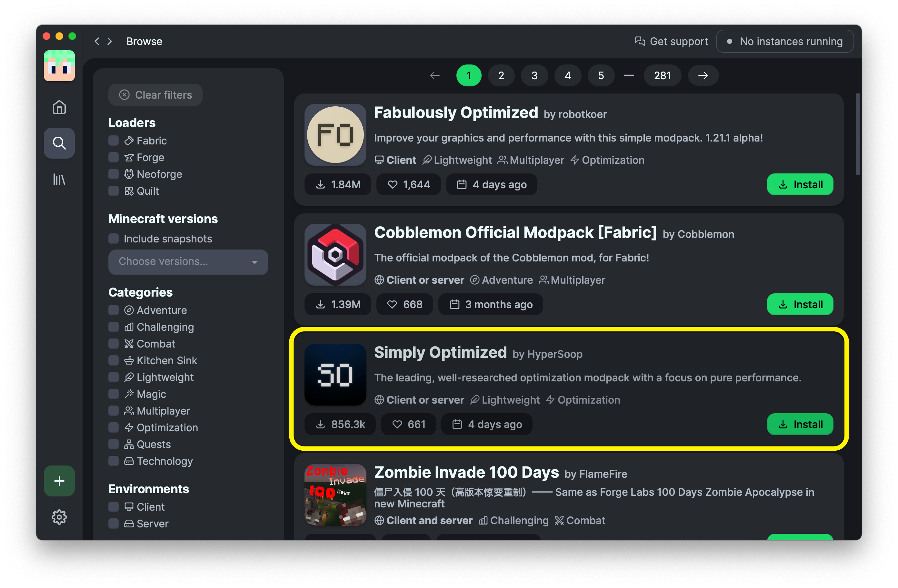Click the 1.84M downloads badge
This screenshot has width=898, height=588.
click(x=338, y=184)
